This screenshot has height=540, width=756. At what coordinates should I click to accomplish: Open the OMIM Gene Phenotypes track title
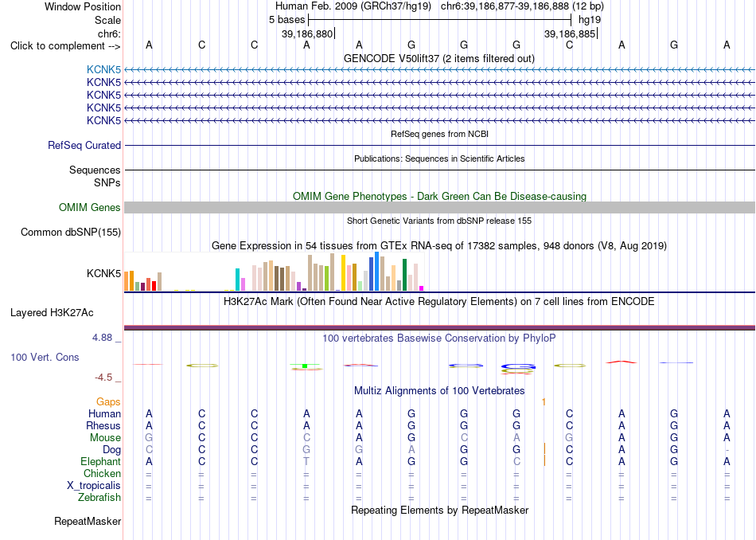439,197
